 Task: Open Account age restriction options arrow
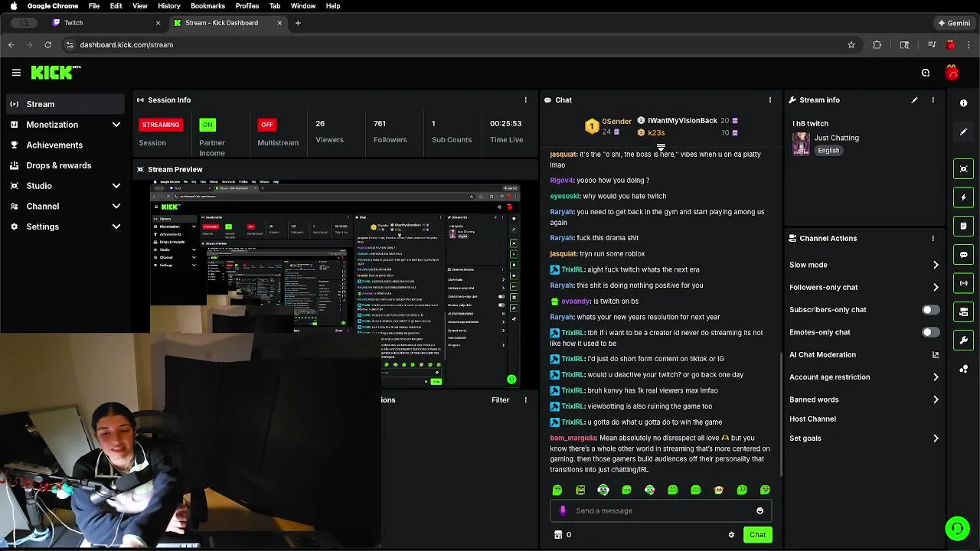point(936,377)
